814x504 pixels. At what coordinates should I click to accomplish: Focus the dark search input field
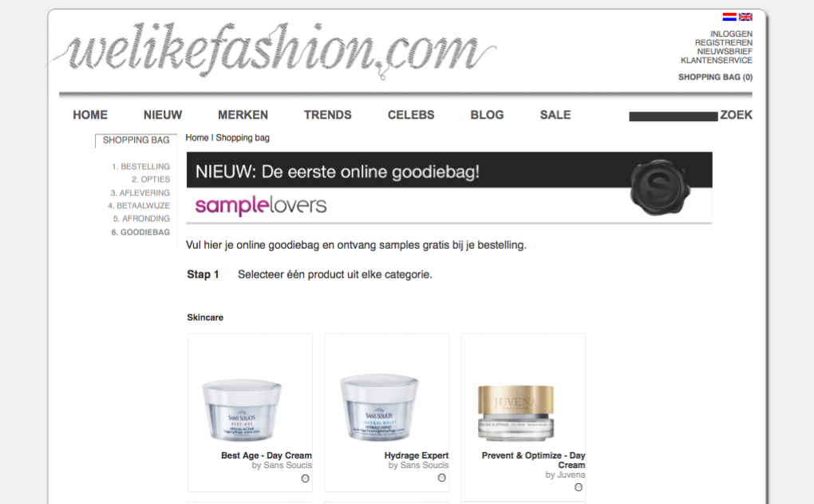pyautogui.click(x=674, y=116)
